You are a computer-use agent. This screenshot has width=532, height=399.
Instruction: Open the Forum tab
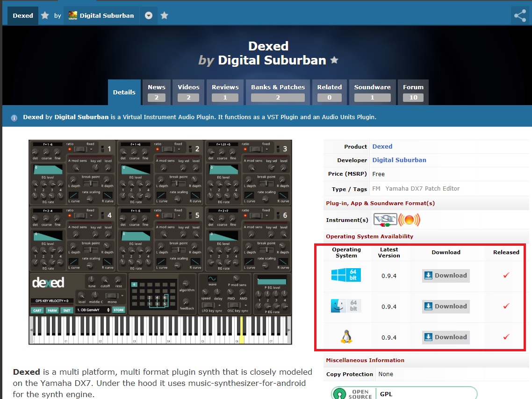click(x=413, y=92)
